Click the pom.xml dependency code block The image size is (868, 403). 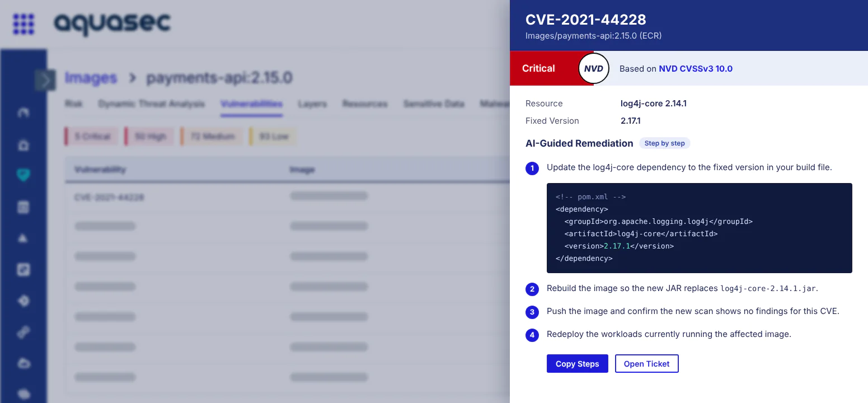point(700,228)
